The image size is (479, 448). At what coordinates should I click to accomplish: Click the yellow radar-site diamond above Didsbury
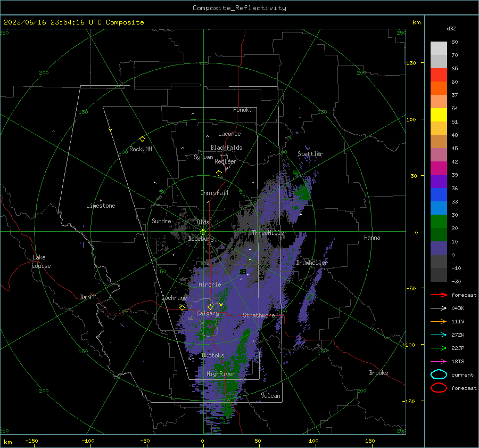(x=203, y=232)
